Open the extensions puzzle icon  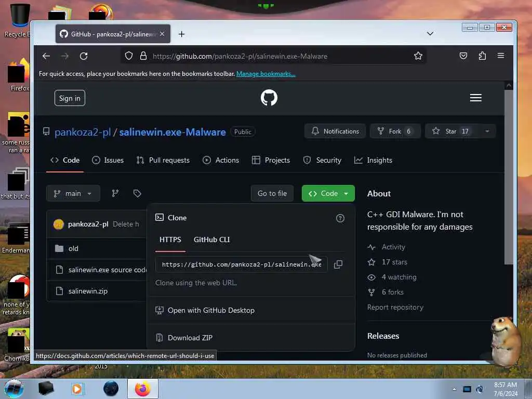(482, 56)
